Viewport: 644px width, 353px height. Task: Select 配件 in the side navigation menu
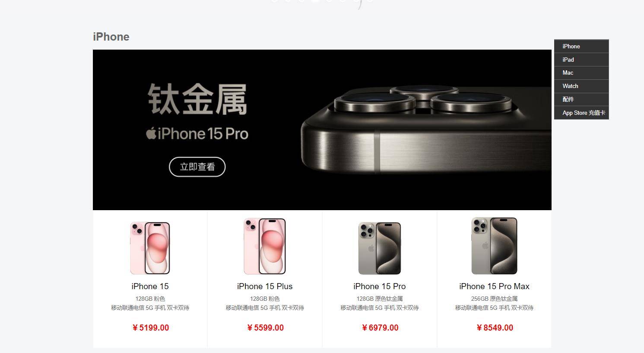click(x=581, y=99)
